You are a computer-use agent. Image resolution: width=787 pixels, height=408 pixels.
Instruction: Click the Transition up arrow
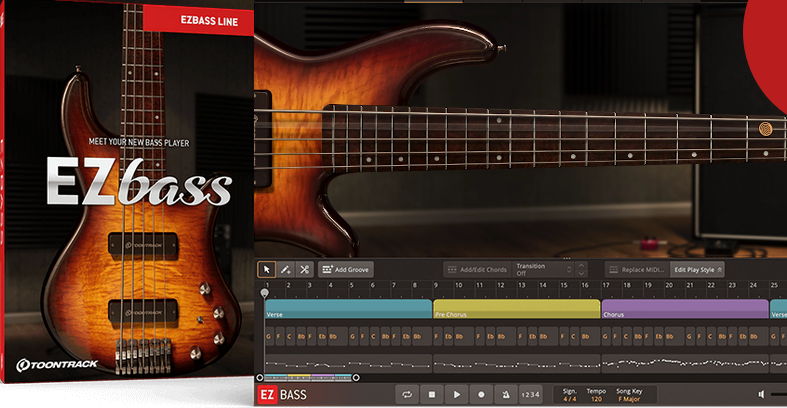(581, 265)
